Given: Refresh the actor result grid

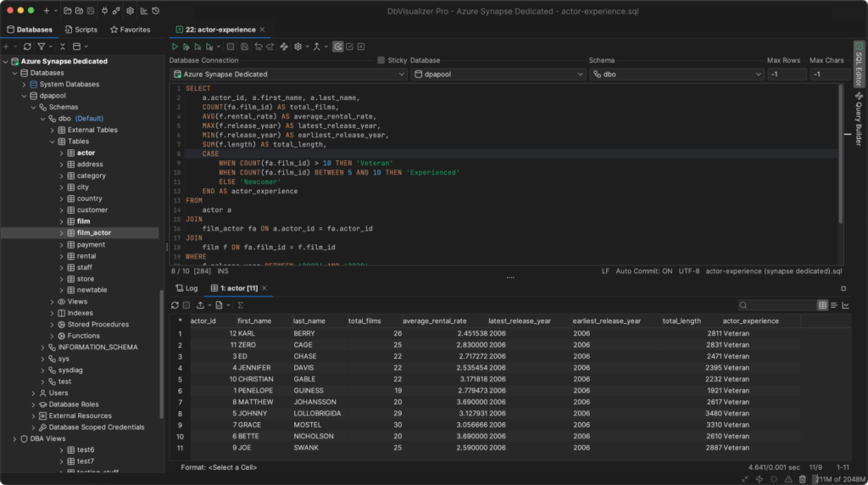Looking at the screenshot, I should [175, 305].
